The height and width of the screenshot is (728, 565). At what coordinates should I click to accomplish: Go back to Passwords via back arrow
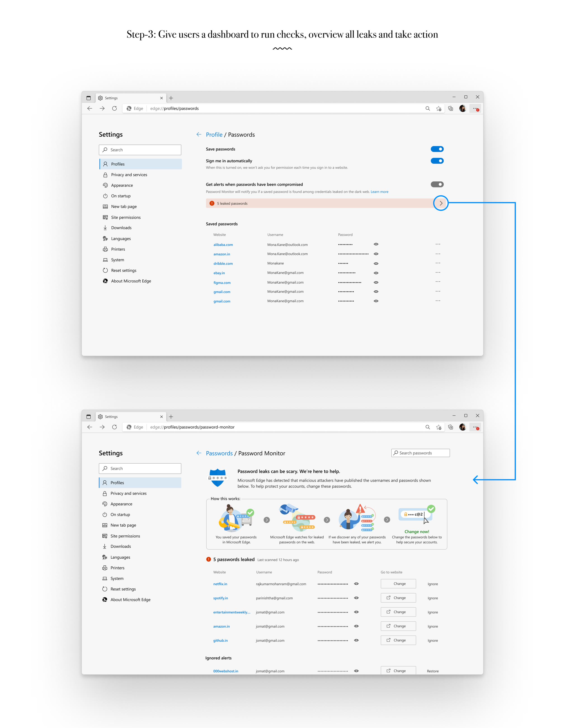point(199,453)
